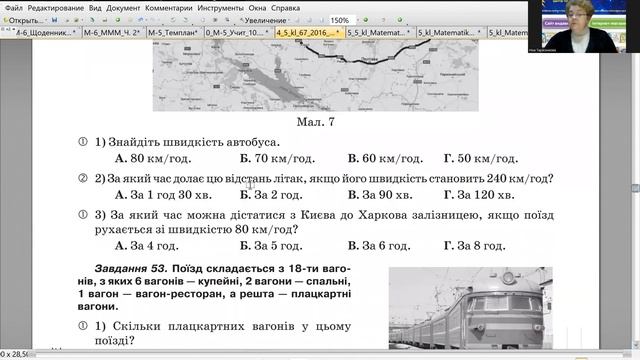Image resolution: width=640 pixels, height=360 pixels.
Task: Select the active 4_5_kl_67_2016 tab
Action: coord(309,32)
